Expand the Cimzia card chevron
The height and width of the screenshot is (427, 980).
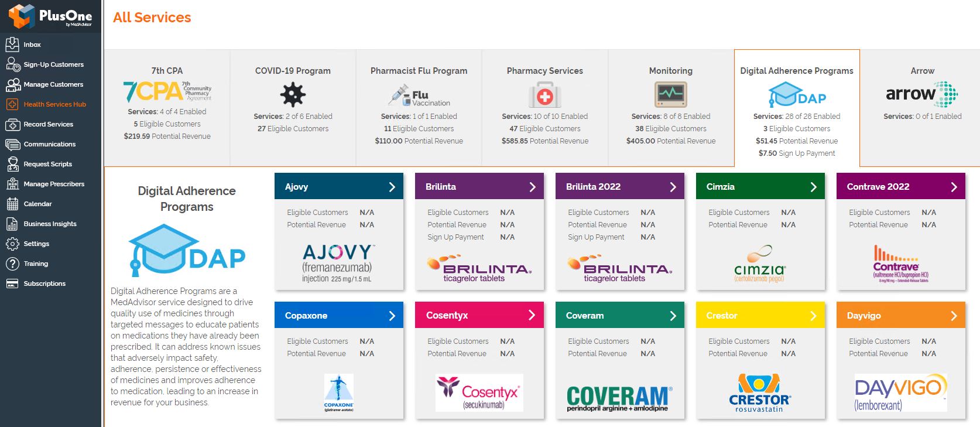(x=813, y=187)
